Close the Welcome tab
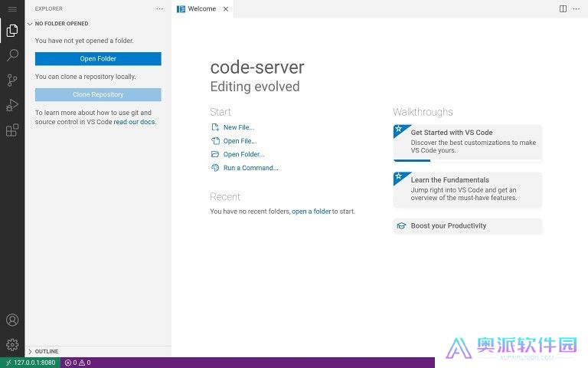 point(226,9)
